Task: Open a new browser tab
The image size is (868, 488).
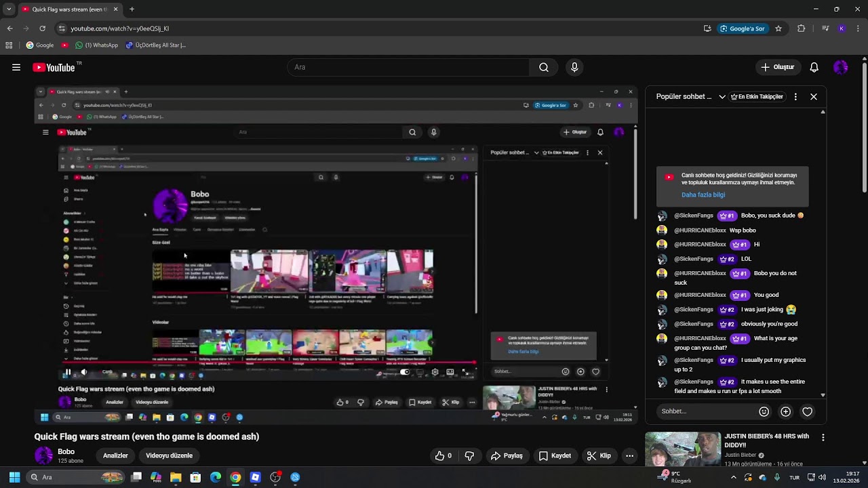Action: click(132, 9)
